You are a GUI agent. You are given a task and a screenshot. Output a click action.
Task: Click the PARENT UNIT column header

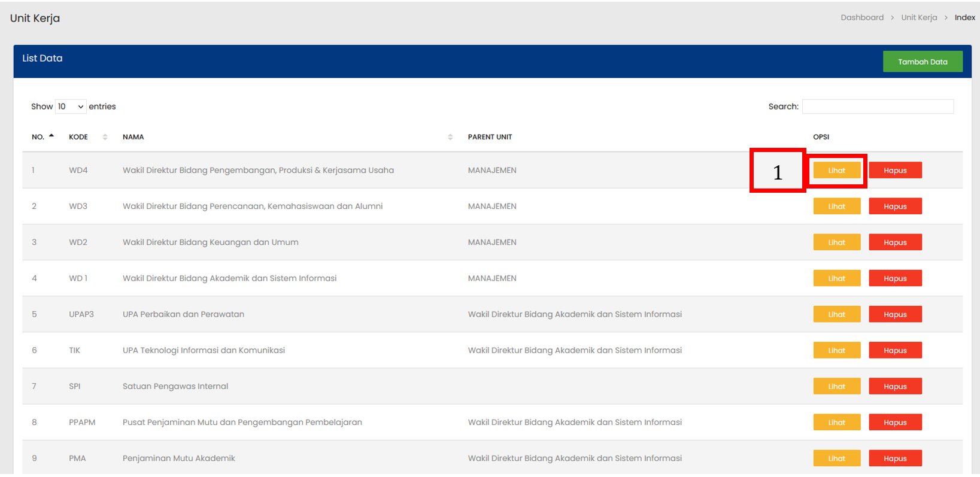pos(490,137)
